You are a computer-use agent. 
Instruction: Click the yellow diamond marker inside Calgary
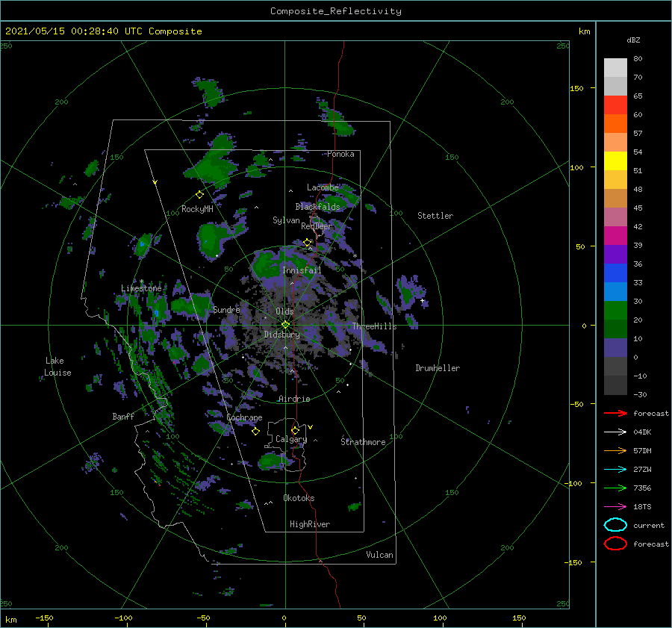pos(295,430)
